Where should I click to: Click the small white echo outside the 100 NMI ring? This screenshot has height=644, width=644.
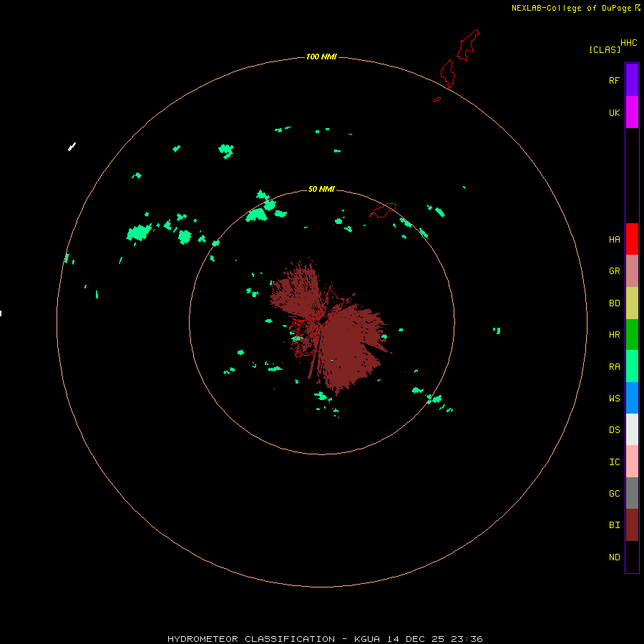click(x=72, y=147)
